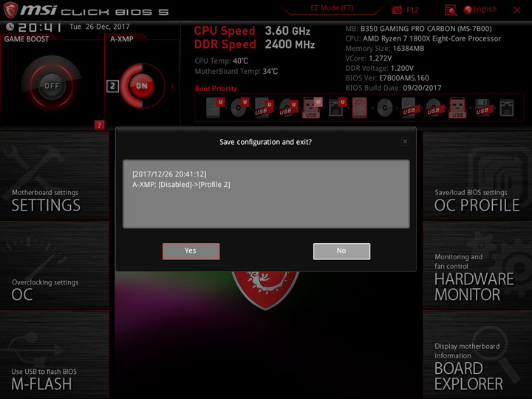
Task: Select the legacy USB hard disk boot icon
Action: coord(409,108)
